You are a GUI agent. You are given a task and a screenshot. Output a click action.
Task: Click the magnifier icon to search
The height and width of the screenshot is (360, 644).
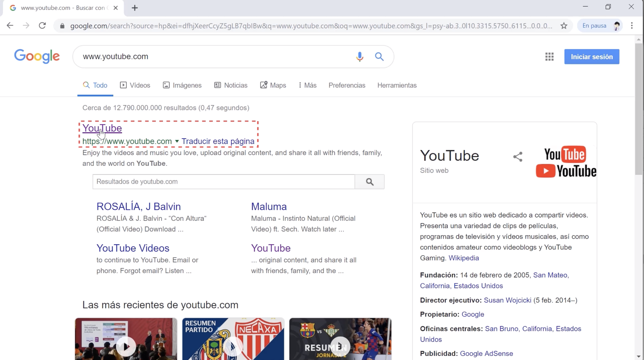[380, 57]
